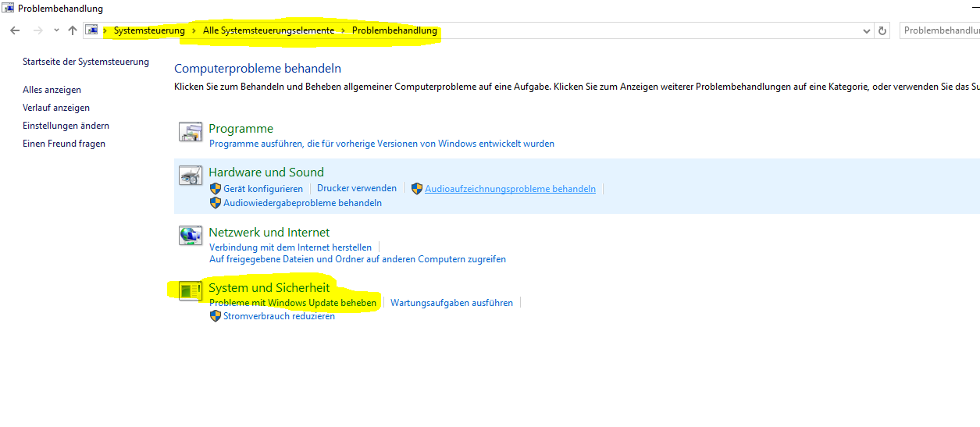
Task: Click the shield icon beside Stromverbrauch reduzieren
Action: [x=216, y=316]
